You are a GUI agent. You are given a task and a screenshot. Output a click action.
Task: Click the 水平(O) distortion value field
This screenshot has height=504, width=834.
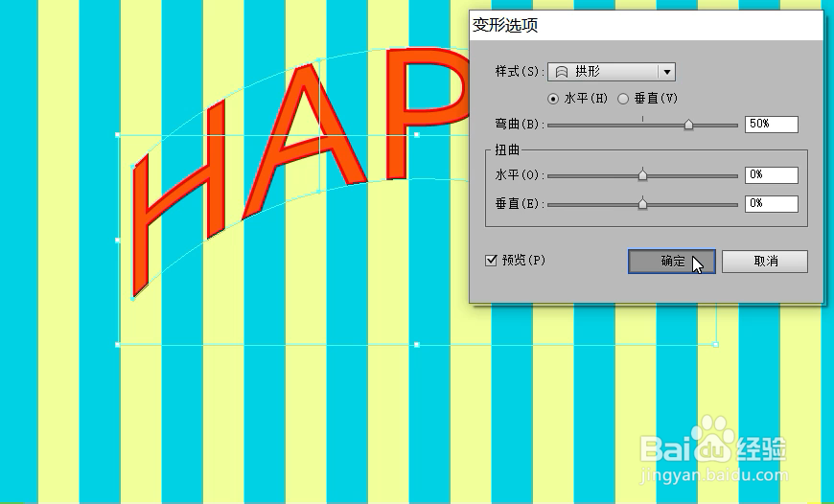point(772,175)
